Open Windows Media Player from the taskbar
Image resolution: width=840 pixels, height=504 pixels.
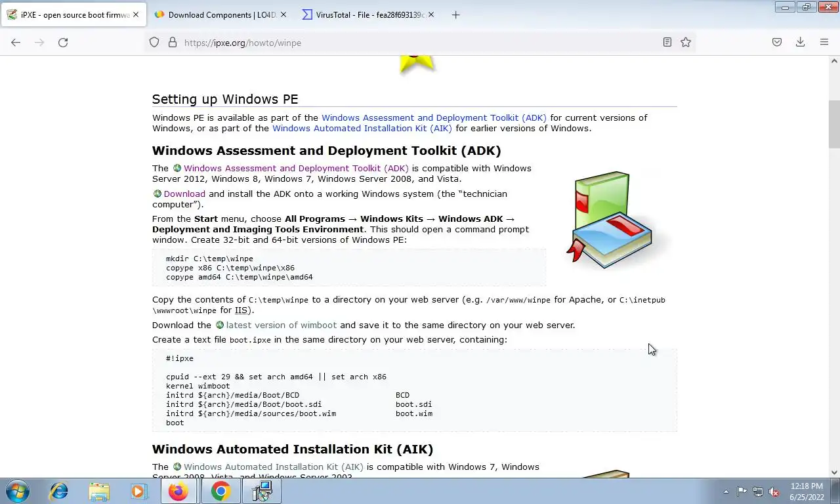click(138, 491)
